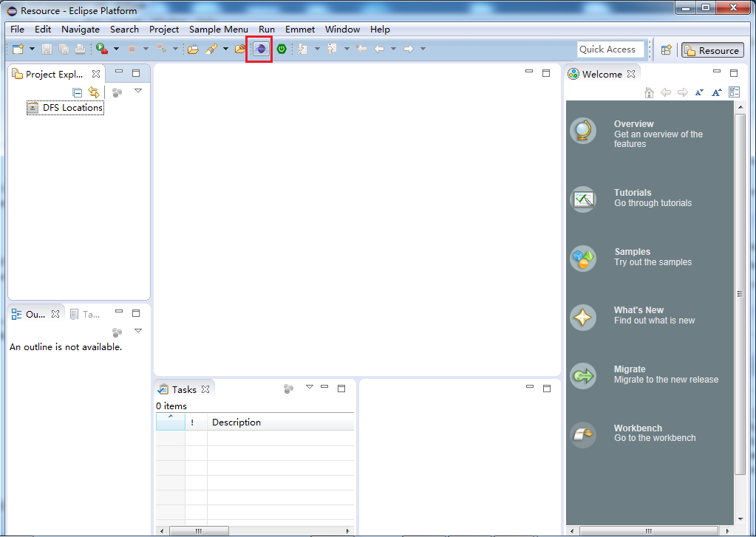Click the Back navigation arrow in main toolbar
756x537 pixels.
379,49
